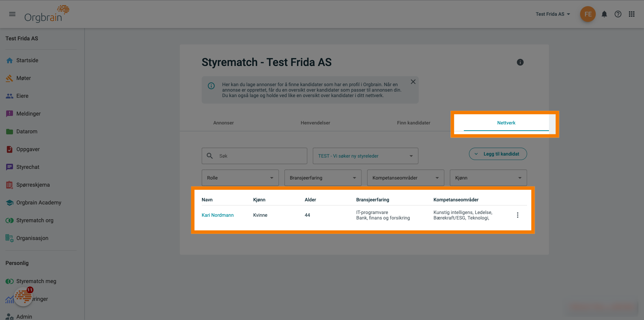Click the age value 44
644x320 pixels.
pyautogui.click(x=307, y=215)
